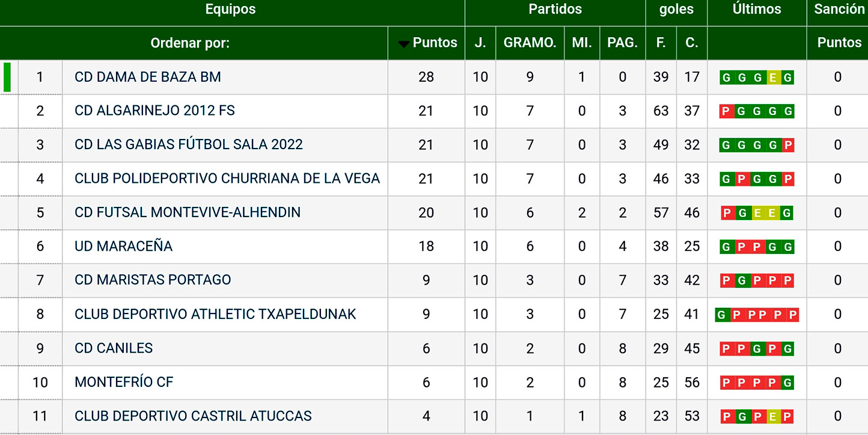Click yellow E badge in Castril Atuccas row

[773, 416]
